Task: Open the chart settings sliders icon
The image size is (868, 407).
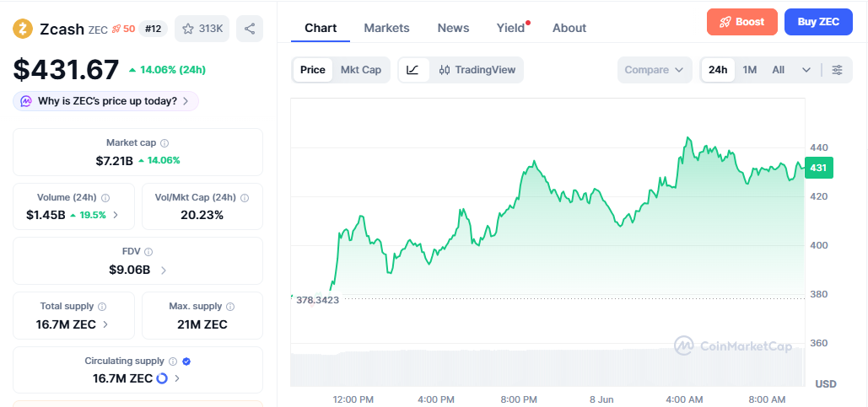Action: [838, 70]
